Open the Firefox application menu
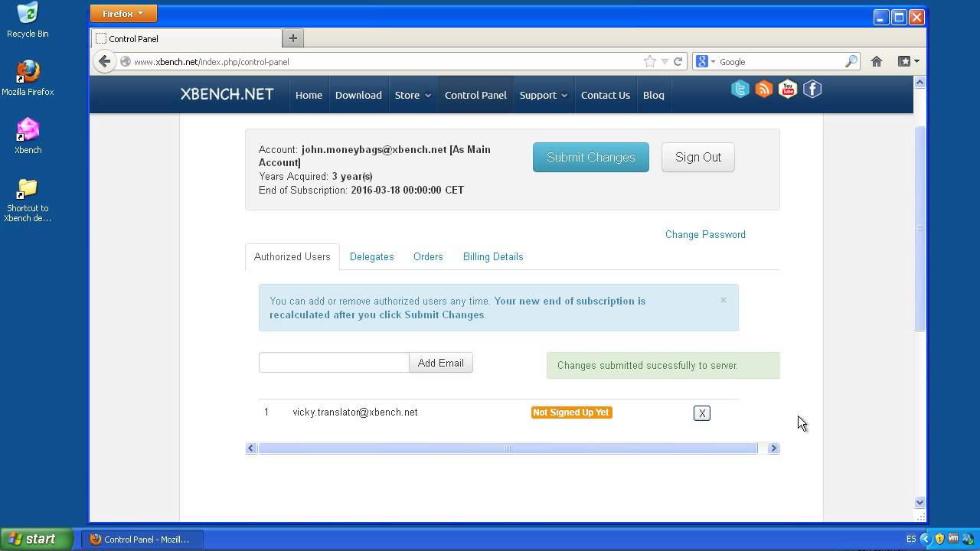This screenshot has width=980, height=551. (123, 13)
